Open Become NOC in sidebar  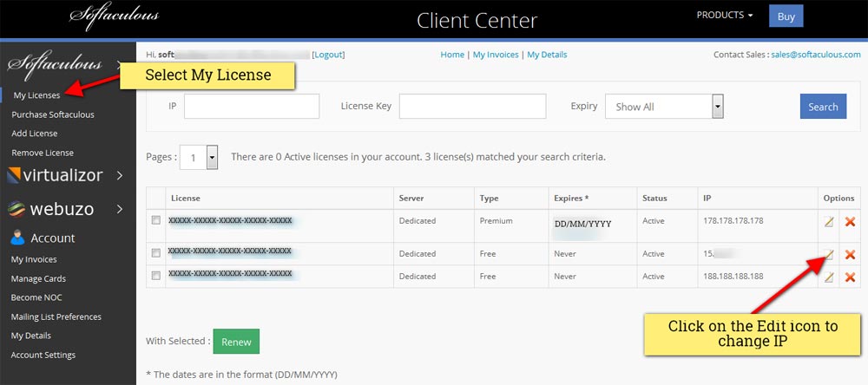pyautogui.click(x=36, y=297)
